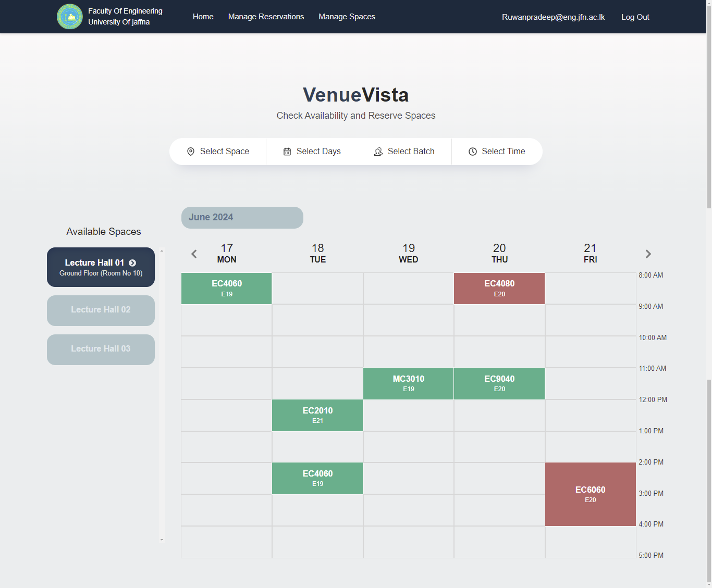Open the Select Days picker
The image size is (712, 588).
(x=318, y=152)
